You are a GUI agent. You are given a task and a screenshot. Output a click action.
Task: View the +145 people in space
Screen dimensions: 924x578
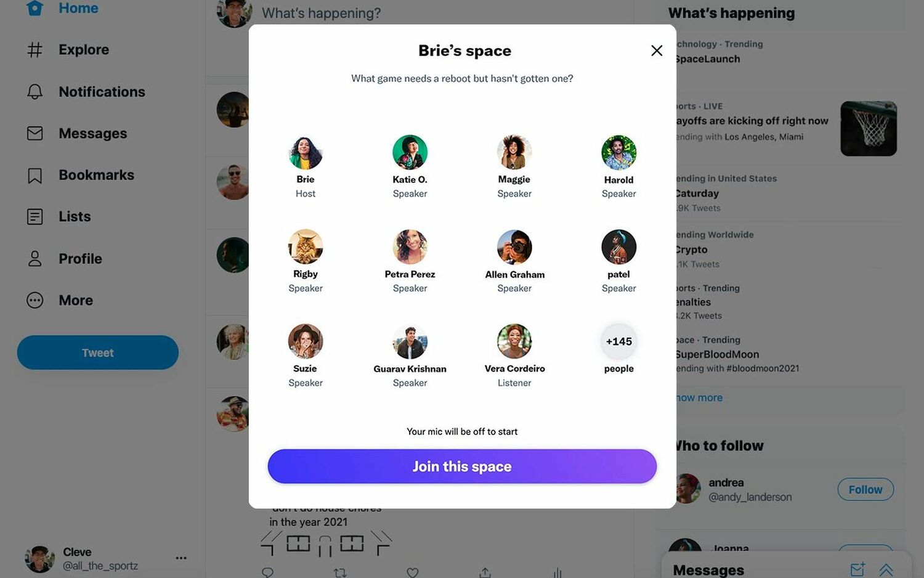coord(618,341)
